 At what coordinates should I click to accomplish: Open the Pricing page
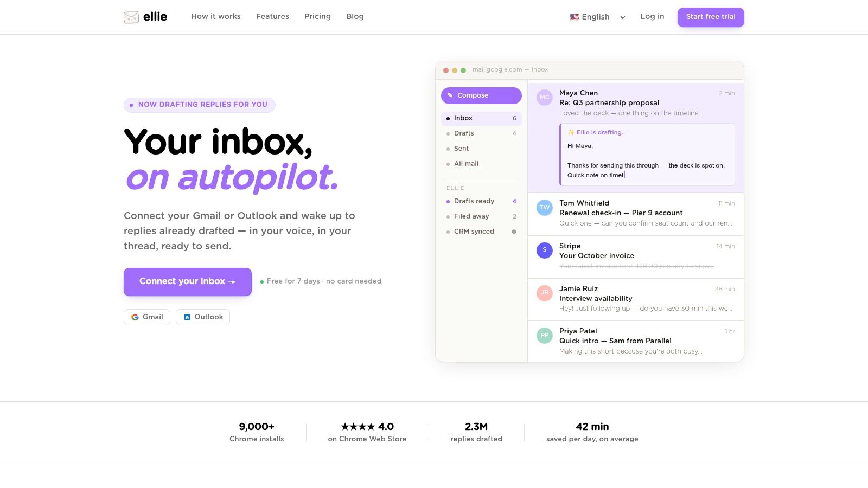[317, 16]
